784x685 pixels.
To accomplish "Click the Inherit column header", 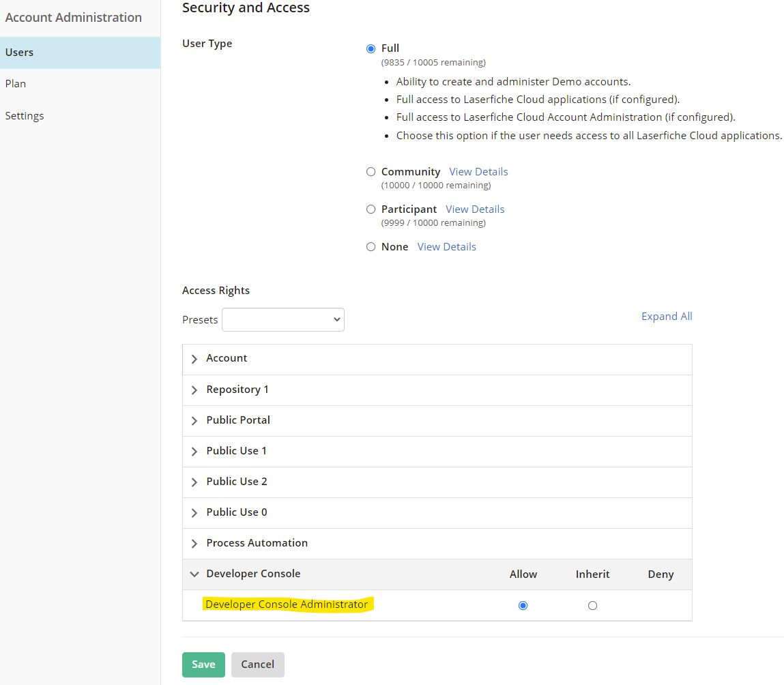I will 592,574.
